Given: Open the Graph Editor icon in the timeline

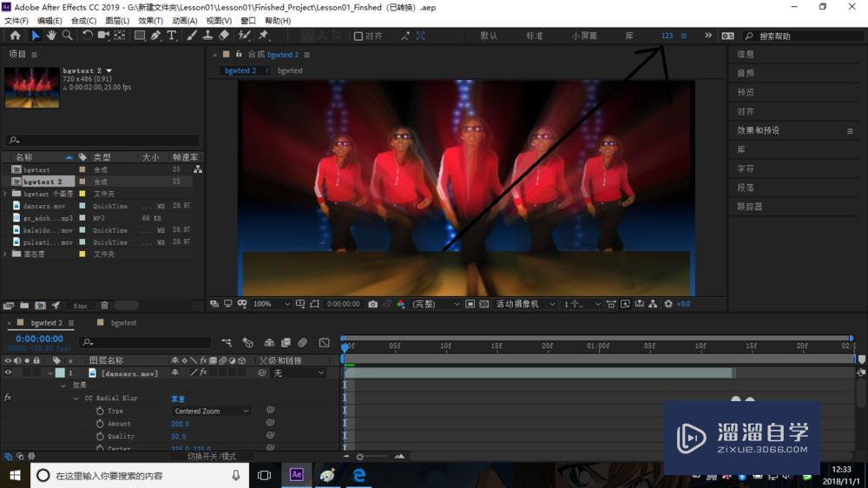Looking at the screenshot, I should coord(325,343).
